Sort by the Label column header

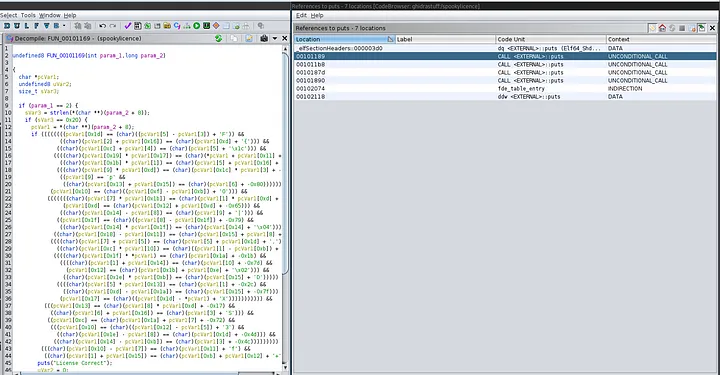445,39
